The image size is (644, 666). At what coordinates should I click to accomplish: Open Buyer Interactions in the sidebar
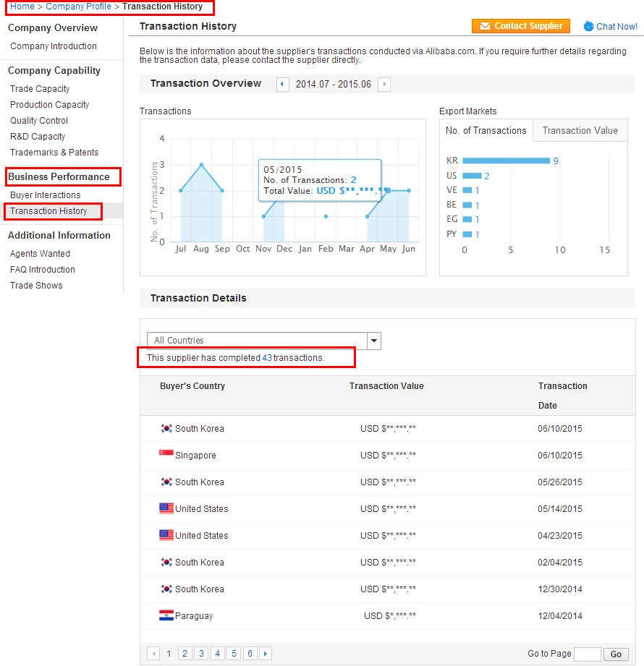(46, 195)
